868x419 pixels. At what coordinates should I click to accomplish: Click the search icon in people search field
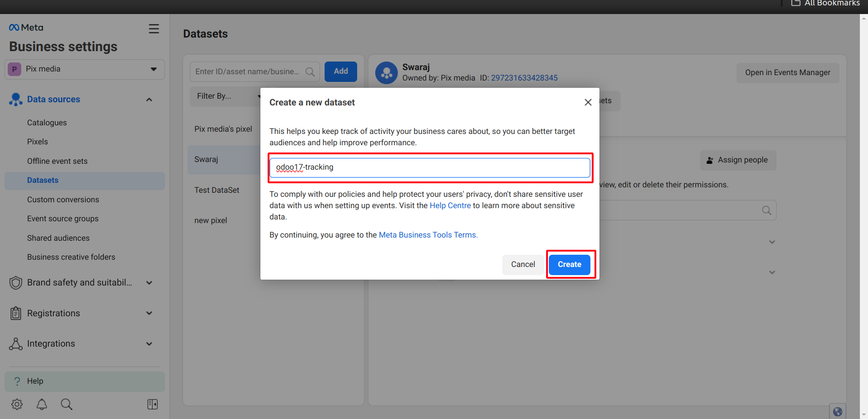tap(767, 210)
